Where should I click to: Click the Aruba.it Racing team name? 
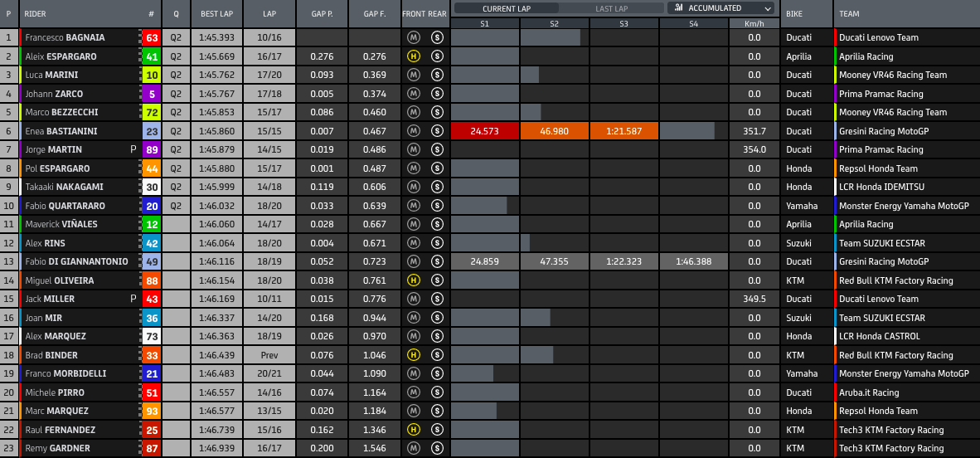[x=869, y=392]
